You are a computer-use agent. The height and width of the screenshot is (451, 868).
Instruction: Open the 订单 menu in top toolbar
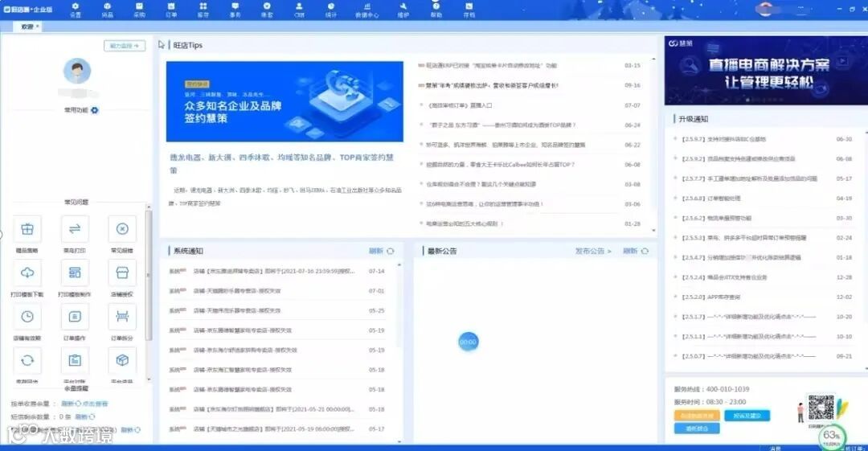coord(171,10)
